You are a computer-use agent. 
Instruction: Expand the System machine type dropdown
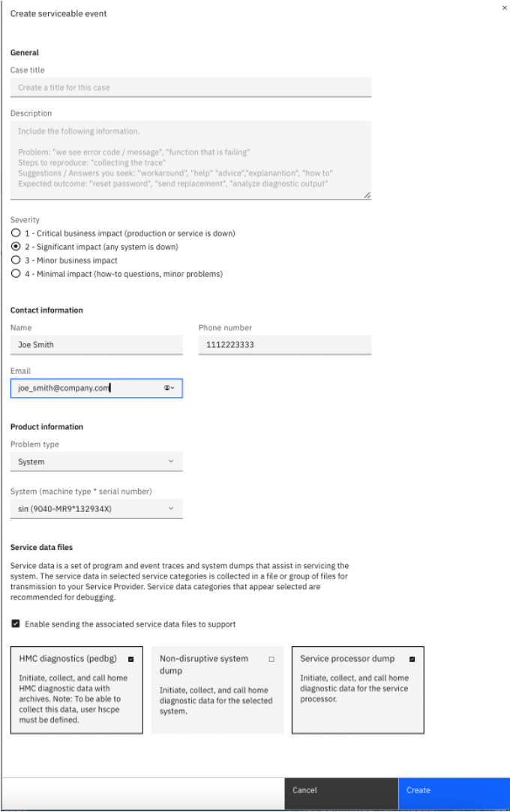coord(96,509)
